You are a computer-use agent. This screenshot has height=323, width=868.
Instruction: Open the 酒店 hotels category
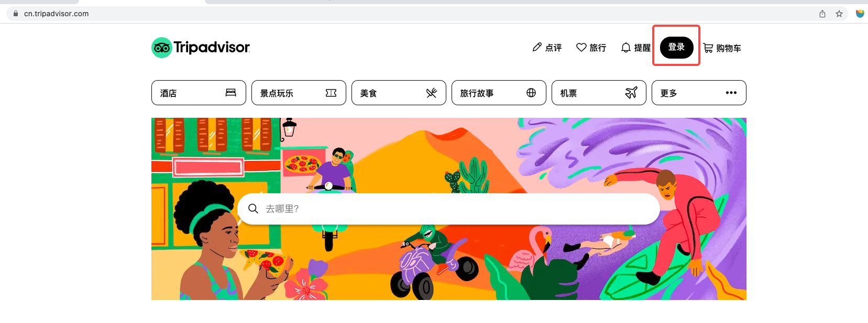199,93
